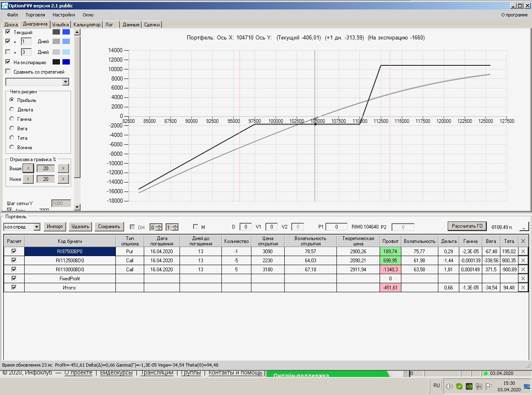Screen dimensions: 532x395
Task: Click the X button in the Итого row
Action: (523, 287)
